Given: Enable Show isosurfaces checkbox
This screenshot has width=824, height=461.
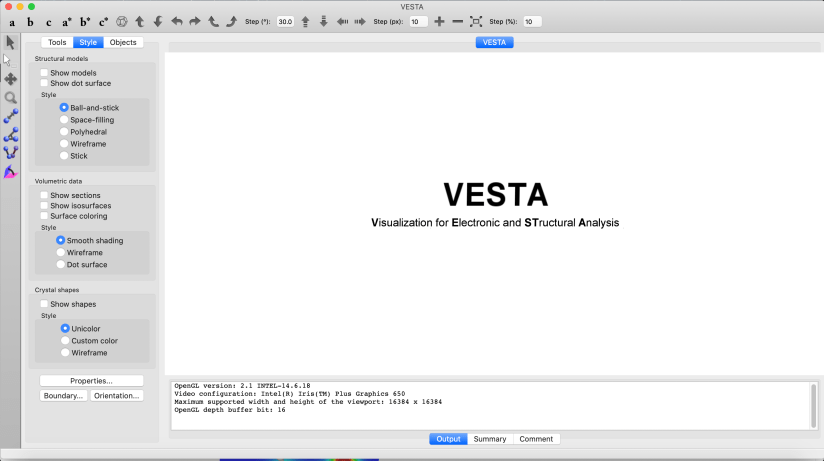Looking at the screenshot, I should pos(44,206).
